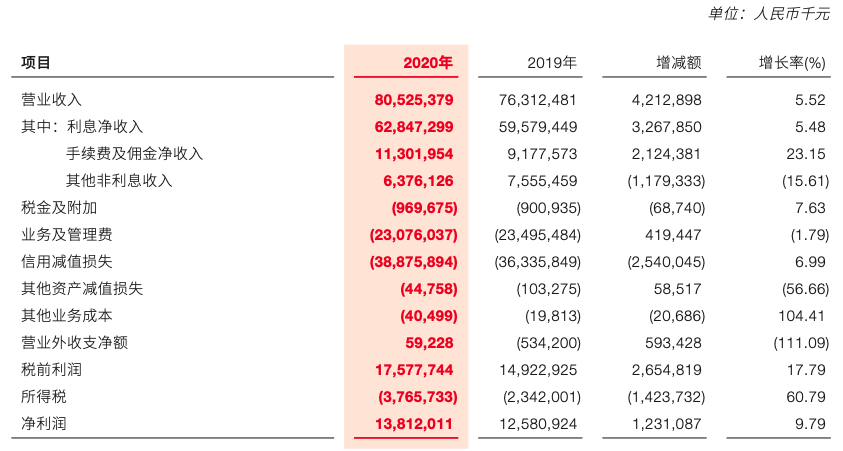The width and height of the screenshot is (843, 451).
Task: Click the 2020年 column header
Action: [428, 63]
